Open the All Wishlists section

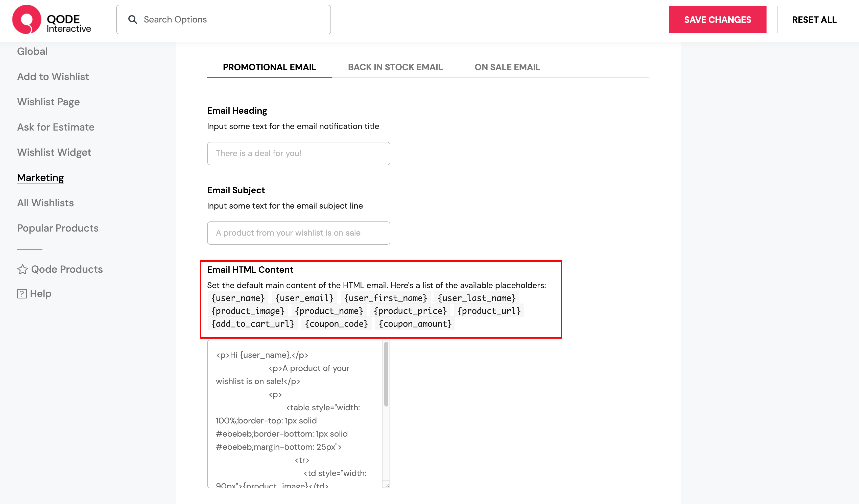point(45,203)
